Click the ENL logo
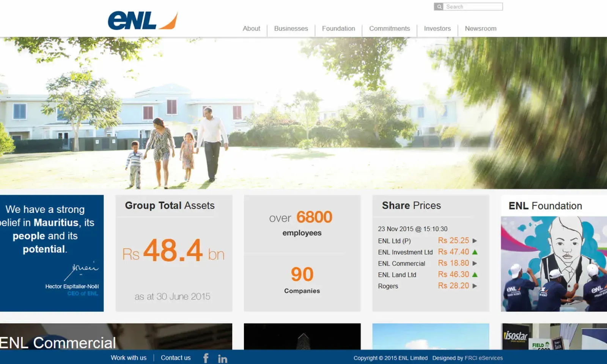 pos(143,21)
